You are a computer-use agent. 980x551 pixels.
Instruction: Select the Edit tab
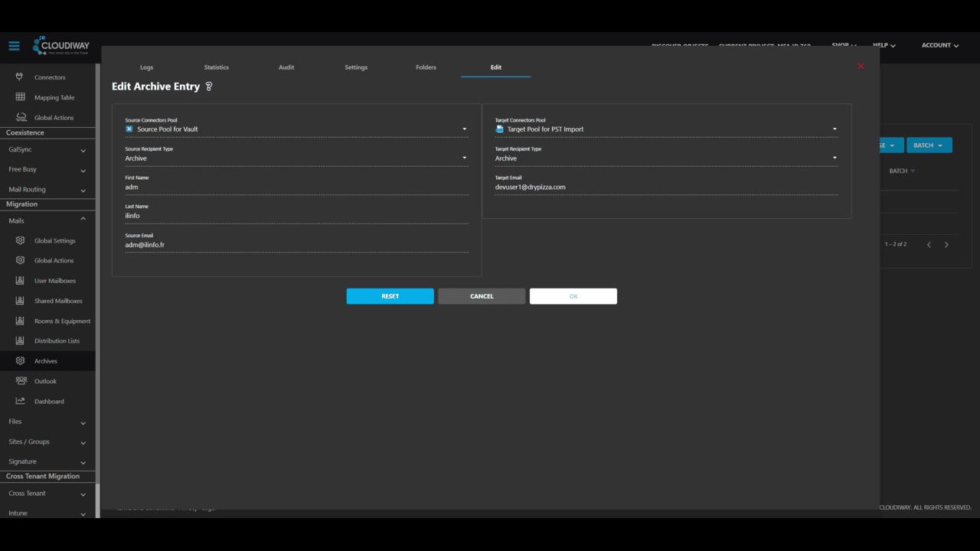[495, 67]
